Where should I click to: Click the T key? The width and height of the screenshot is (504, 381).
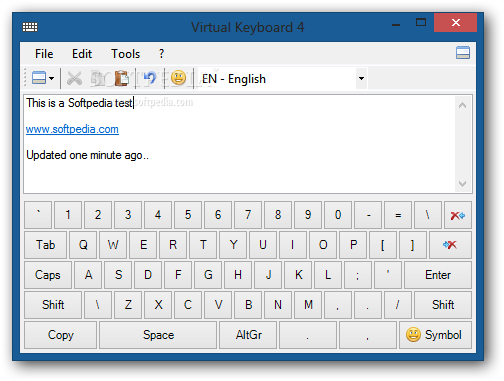pos(203,245)
